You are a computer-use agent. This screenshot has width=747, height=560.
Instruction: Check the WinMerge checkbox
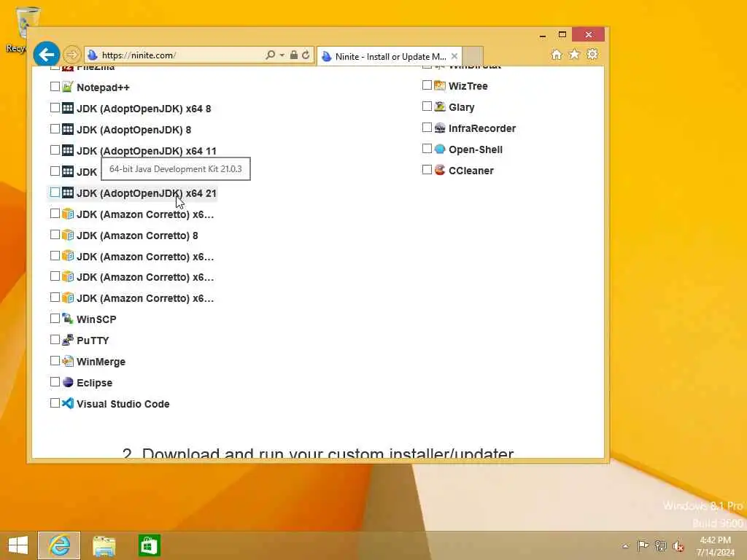(55, 361)
